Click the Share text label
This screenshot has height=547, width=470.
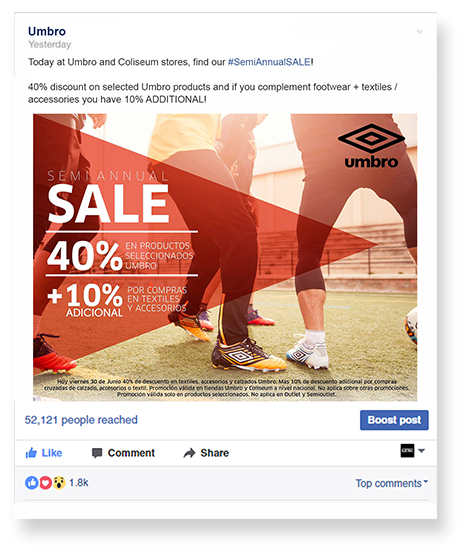click(215, 453)
